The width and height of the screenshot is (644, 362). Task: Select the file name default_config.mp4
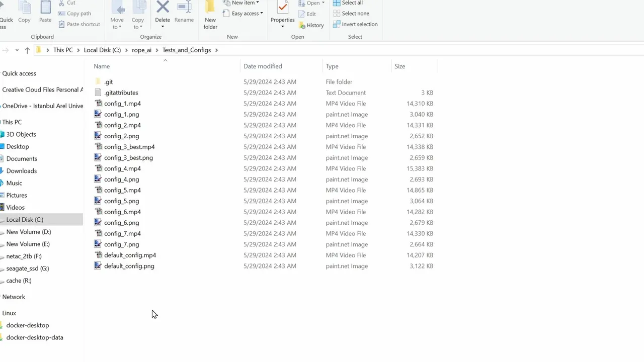[x=130, y=255]
